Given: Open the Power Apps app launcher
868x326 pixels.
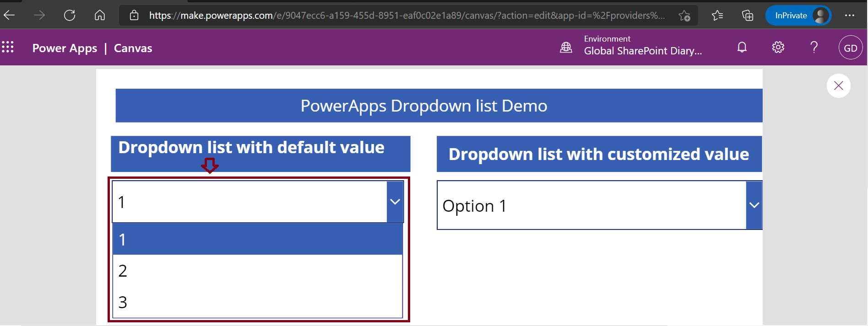Looking at the screenshot, I should (8, 47).
